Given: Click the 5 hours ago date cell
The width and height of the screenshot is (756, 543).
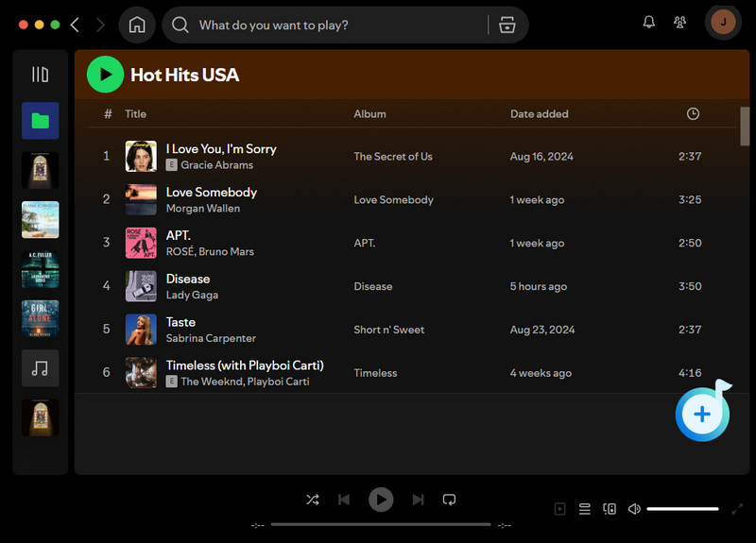Looking at the screenshot, I should pyautogui.click(x=539, y=287).
